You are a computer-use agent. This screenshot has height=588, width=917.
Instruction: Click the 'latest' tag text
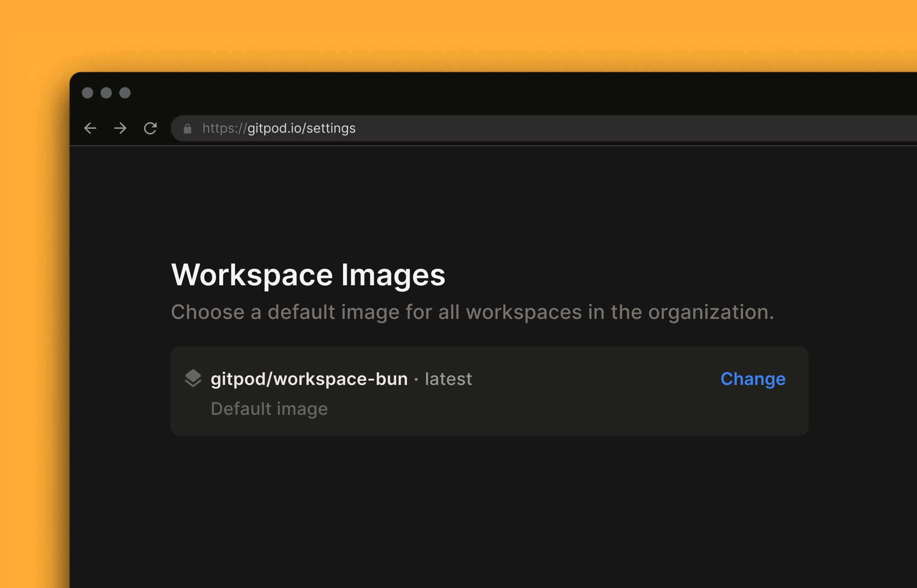448,379
